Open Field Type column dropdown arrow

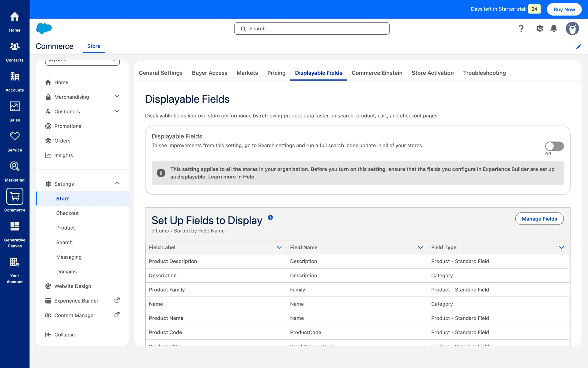tap(561, 247)
